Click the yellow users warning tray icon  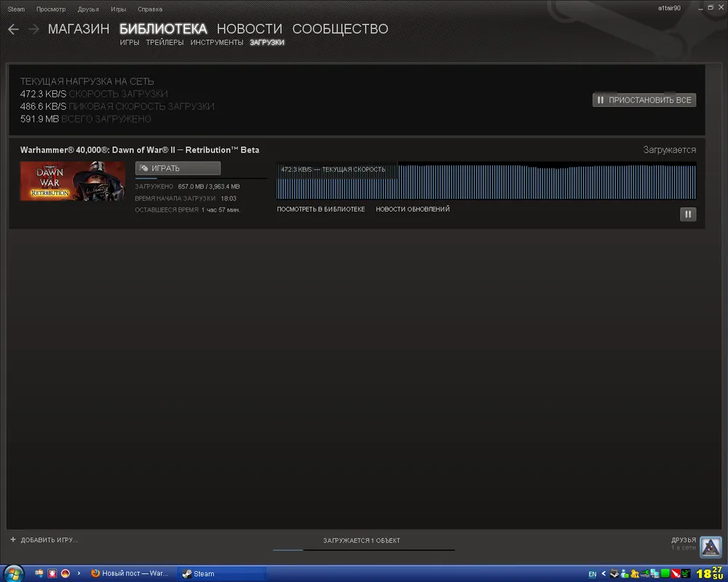coord(635,574)
